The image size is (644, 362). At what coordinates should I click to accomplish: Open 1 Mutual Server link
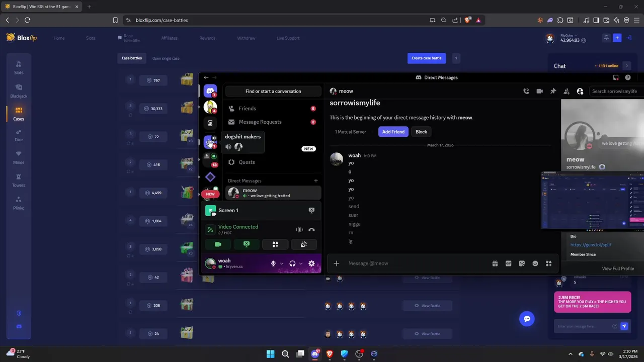pyautogui.click(x=351, y=132)
